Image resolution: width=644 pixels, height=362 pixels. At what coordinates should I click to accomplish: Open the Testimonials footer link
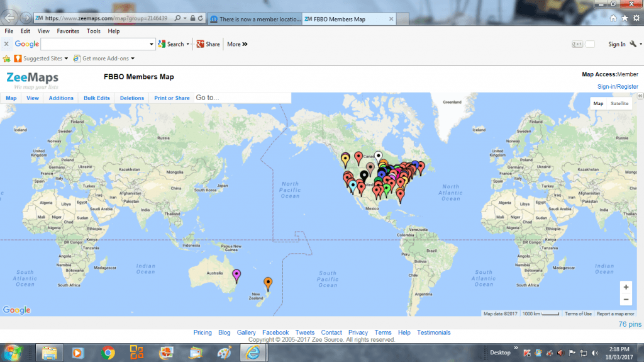[434, 332]
